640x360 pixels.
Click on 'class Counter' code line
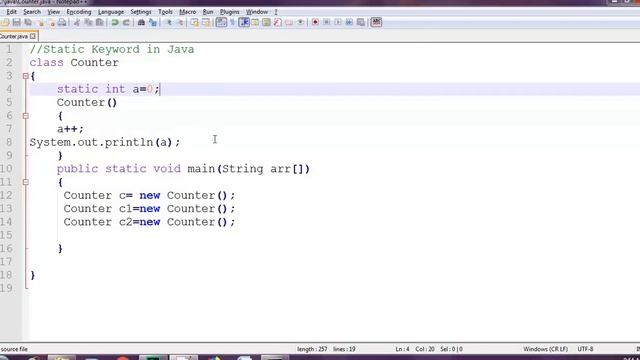(74, 62)
